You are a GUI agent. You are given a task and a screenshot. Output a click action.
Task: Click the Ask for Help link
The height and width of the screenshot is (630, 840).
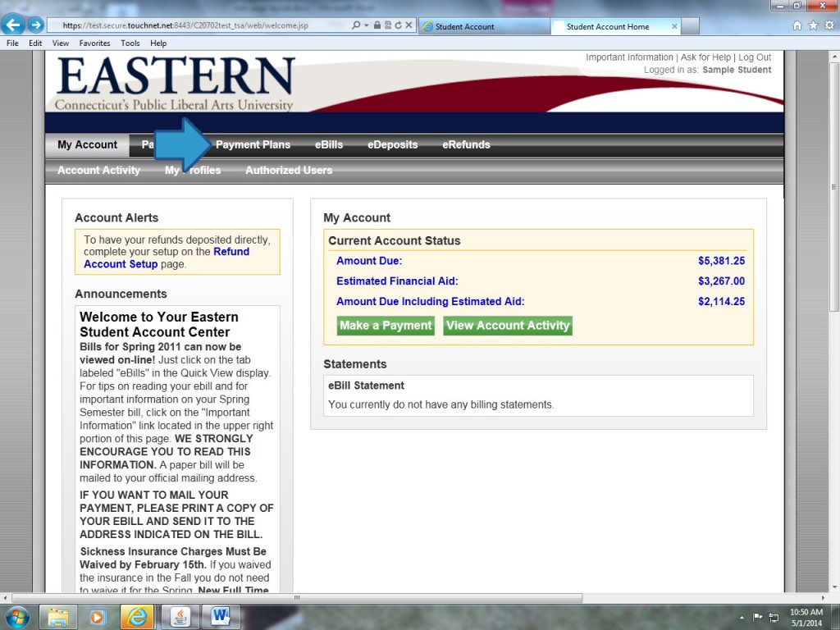(705, 57)
